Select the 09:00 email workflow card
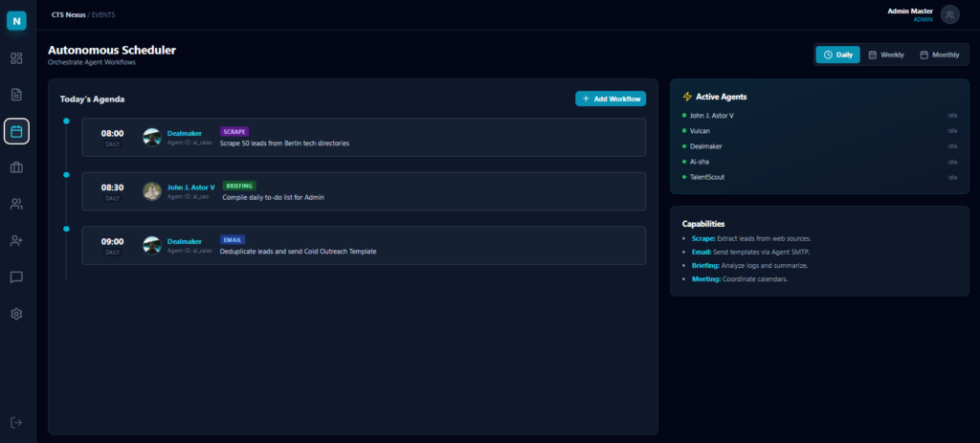Viewport: 980px width, 443px height. click(x=364, y=246)
